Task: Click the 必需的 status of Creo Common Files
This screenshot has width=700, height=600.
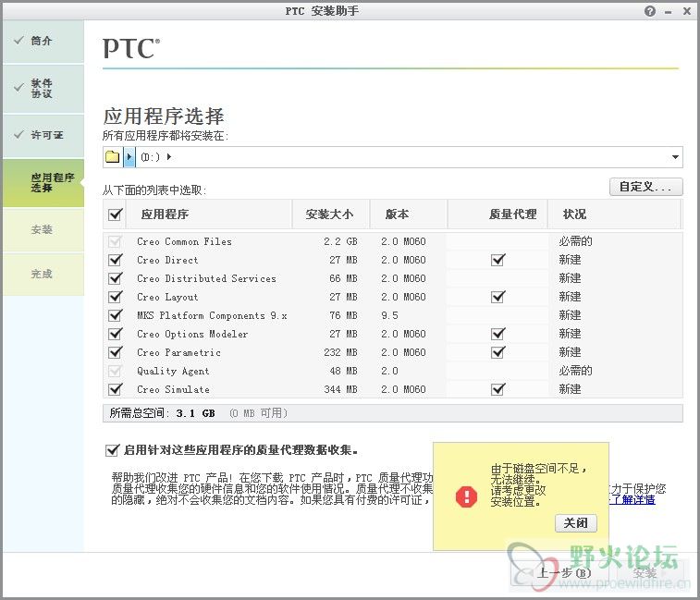Action: [x=575, y=241]
